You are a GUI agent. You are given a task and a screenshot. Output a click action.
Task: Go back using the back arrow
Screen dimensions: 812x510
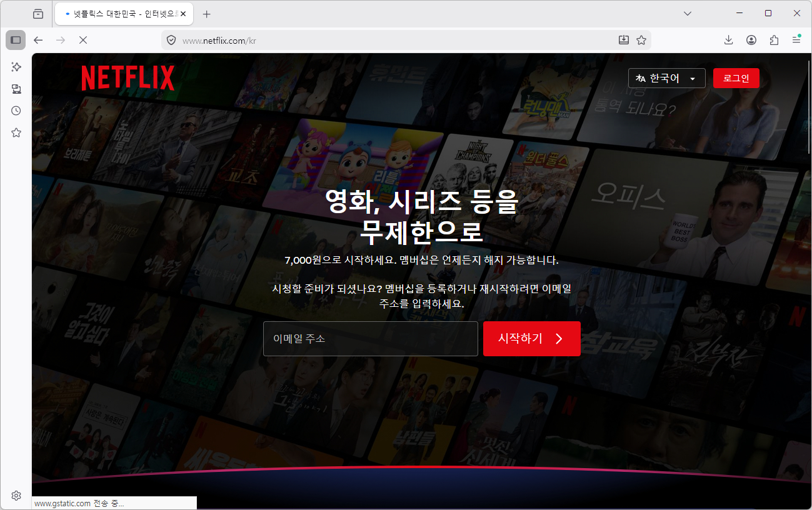coord(38,40)
